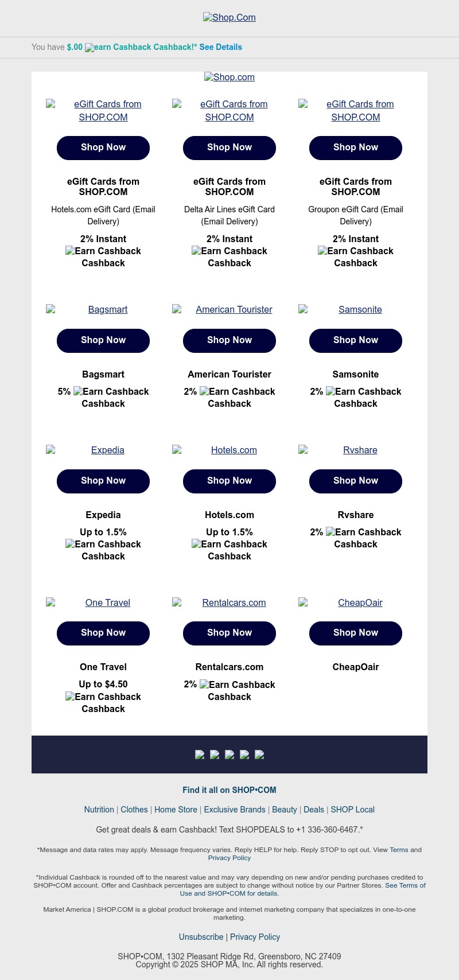Open the Exclusive Brands category link
459x980 pixels.
[x=235, y=810]
